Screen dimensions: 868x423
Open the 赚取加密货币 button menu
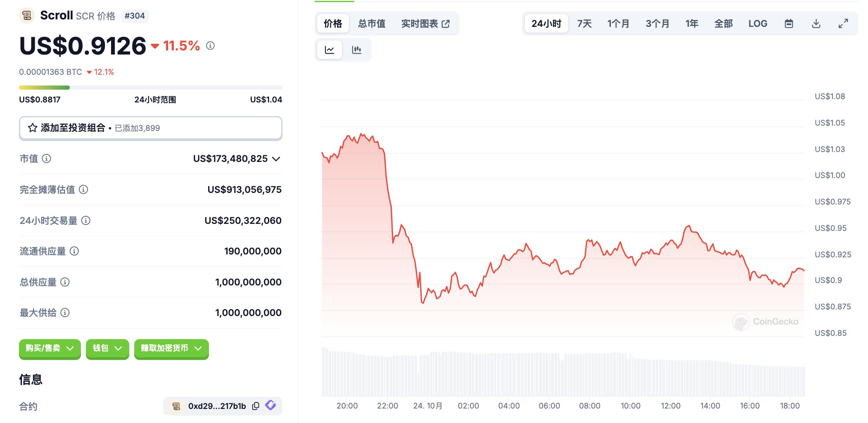(171, 348)
